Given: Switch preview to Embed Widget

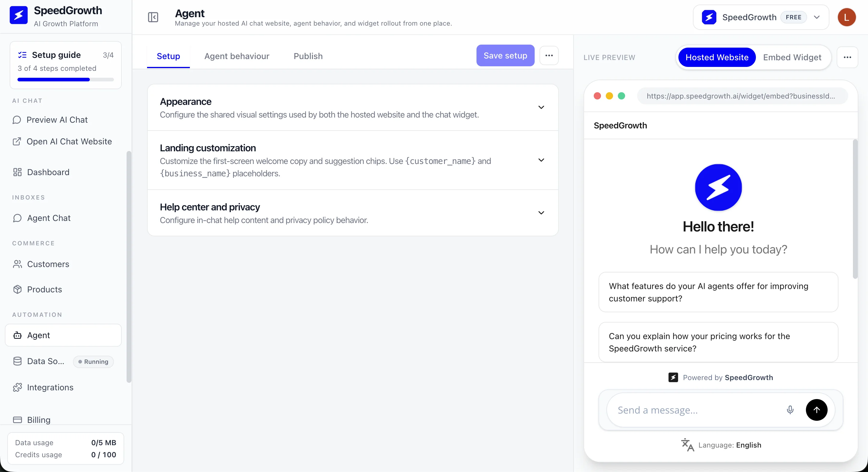Looking at the screenshot, I should click(792, 57).
